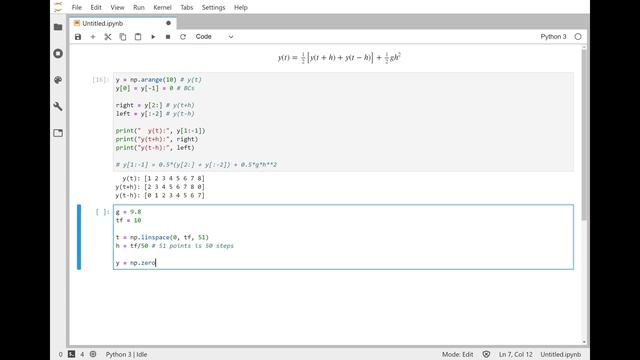The width and height of the screenshot is (640, 360).
Task: Open the Running Terminals and Kernels panel
Action: pyautogui.click(x=58, y=53)
